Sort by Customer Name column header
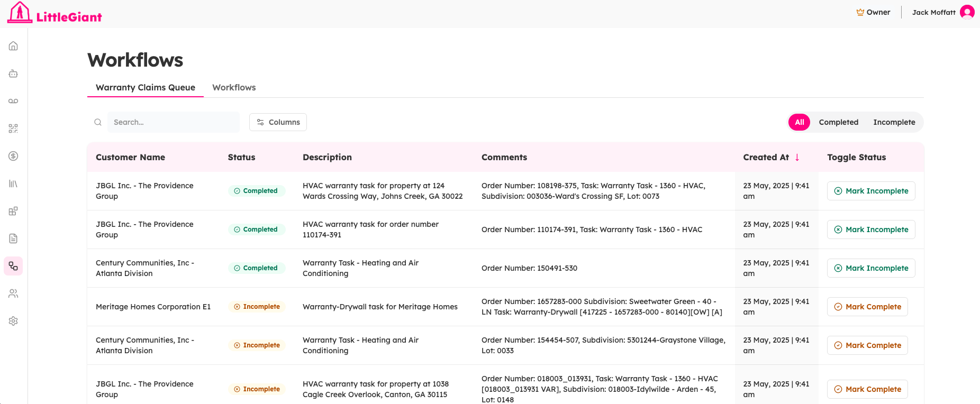Screen dimensions: 980x404 pyautogui.click(x=130, y=157)
